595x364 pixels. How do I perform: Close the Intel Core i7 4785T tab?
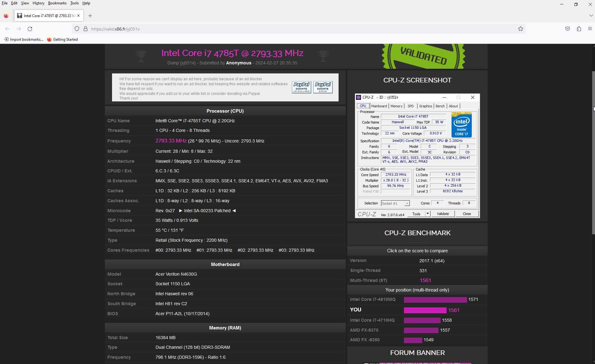[78, 16]
